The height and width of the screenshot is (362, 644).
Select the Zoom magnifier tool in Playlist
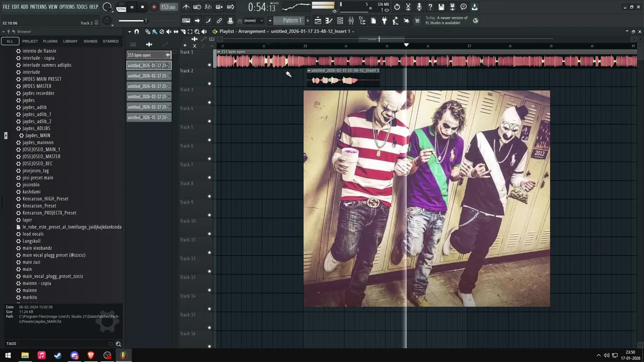(197, 32)
